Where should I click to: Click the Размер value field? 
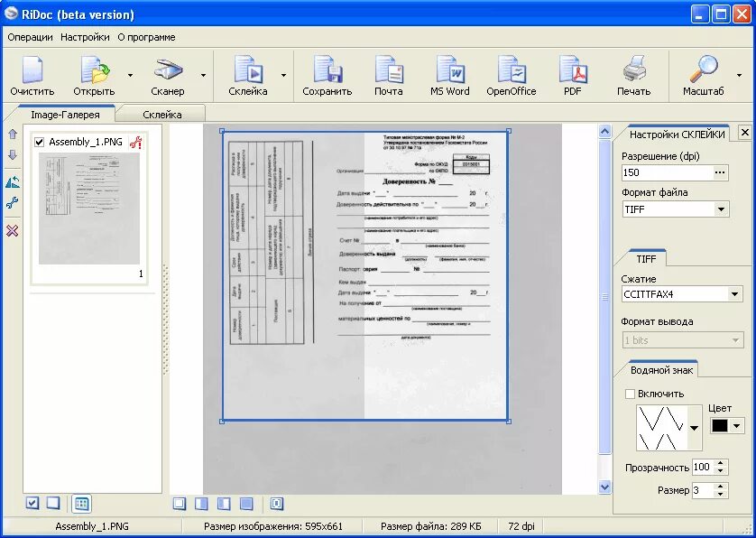[x=704, y=490]
